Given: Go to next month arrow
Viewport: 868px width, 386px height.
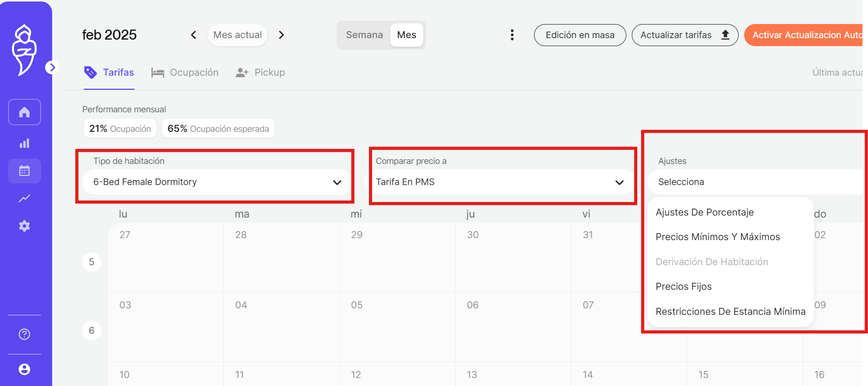Looking at the screenshot, I should [x=281, y=35].
